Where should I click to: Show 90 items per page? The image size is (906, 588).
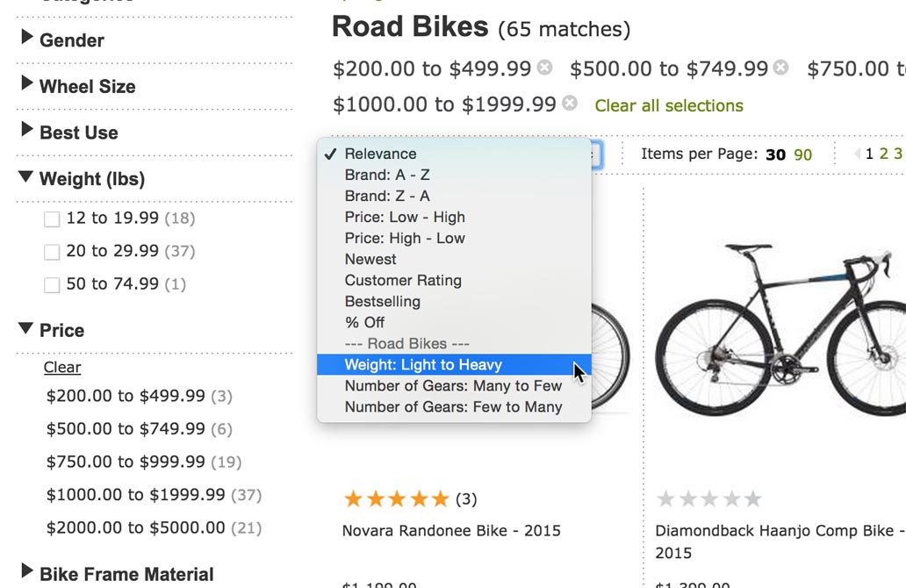pyautogui.click(x=803, y=154)
